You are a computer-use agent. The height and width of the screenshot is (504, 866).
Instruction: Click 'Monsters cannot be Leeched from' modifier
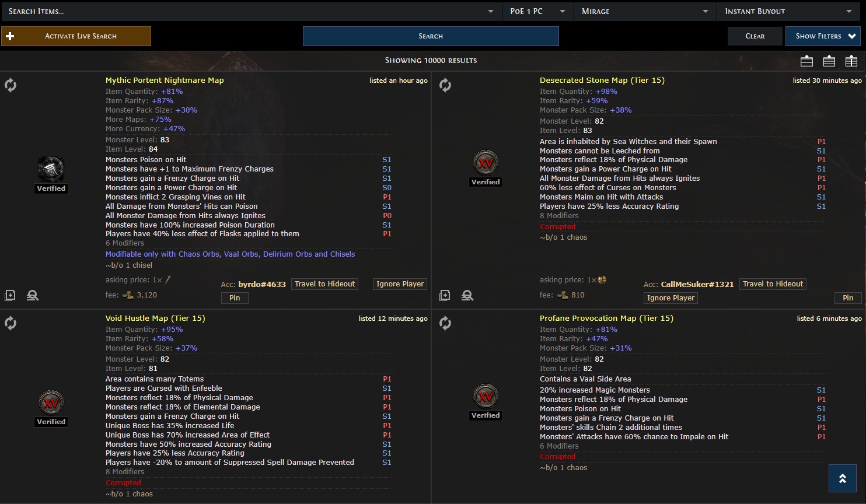click(599, 151)
